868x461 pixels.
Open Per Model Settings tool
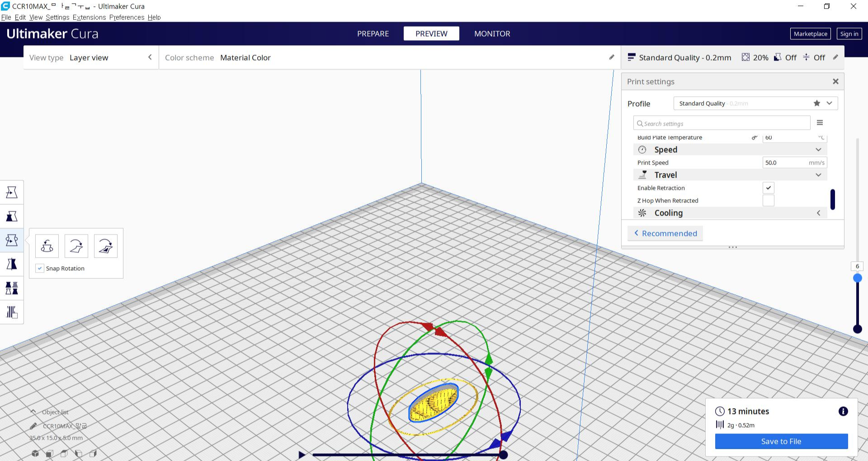pos(12,288)
